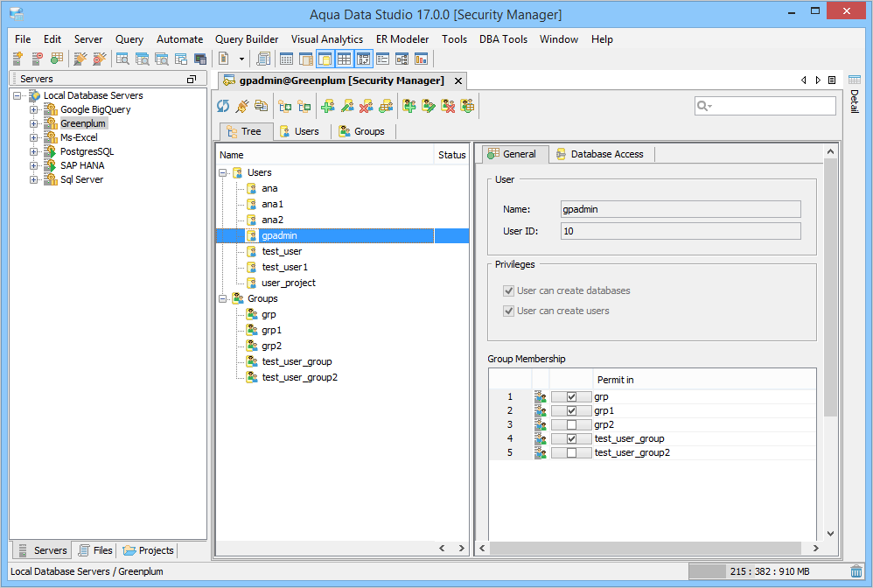The image size is (873, 588).
Task: Click the Detail panel icon on right edge
Action: 855,80
